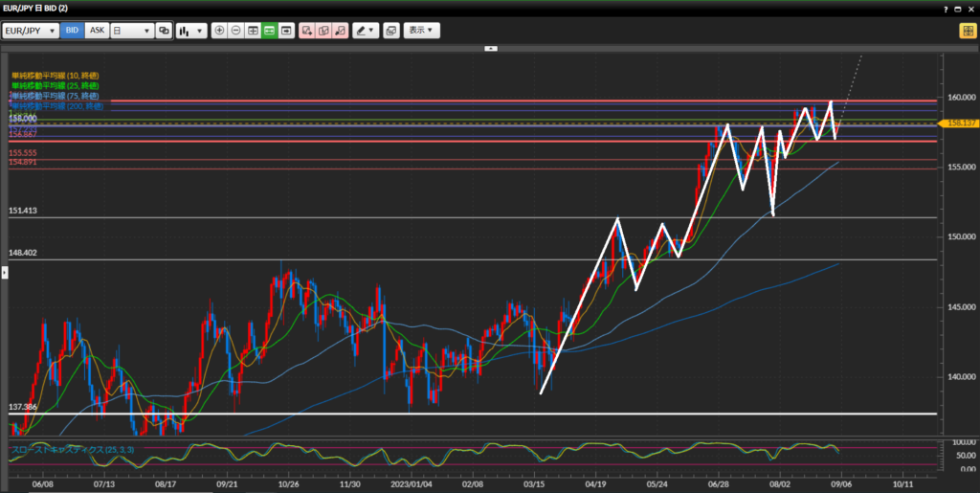
Task: Click the first pink order tool icon
Action: [307, 31]
